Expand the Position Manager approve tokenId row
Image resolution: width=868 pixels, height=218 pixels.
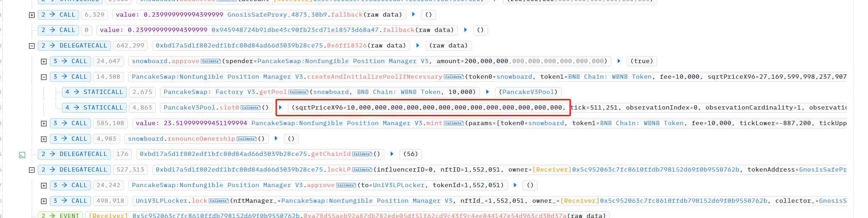tap(44, 185)
